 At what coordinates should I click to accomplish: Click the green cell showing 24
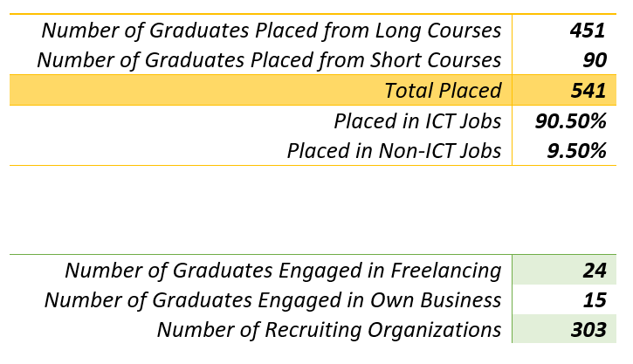(594, 271)
